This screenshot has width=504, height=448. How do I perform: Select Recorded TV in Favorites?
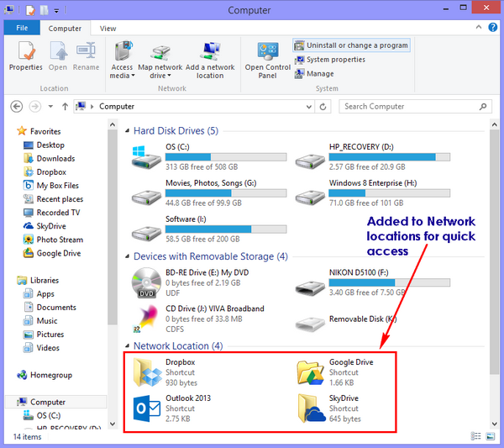point(52,213)
